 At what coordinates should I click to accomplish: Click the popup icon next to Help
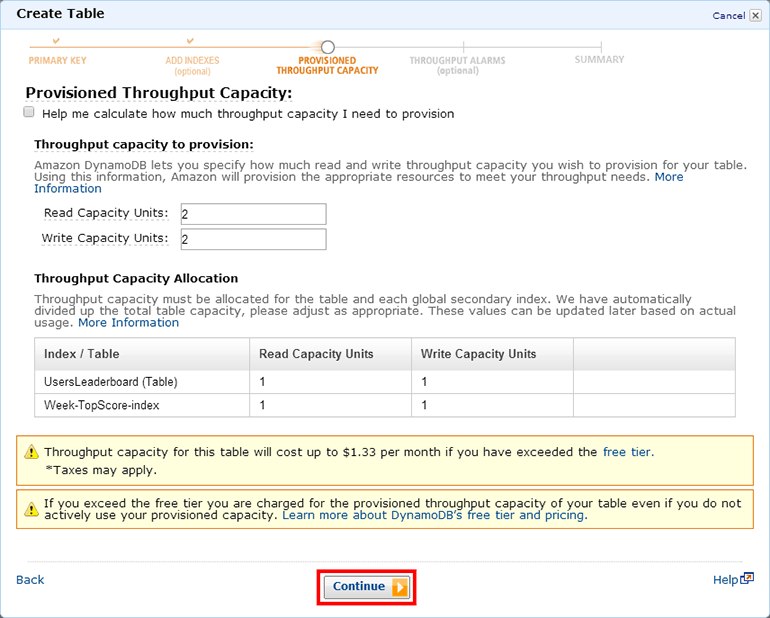tap(746, 579)
